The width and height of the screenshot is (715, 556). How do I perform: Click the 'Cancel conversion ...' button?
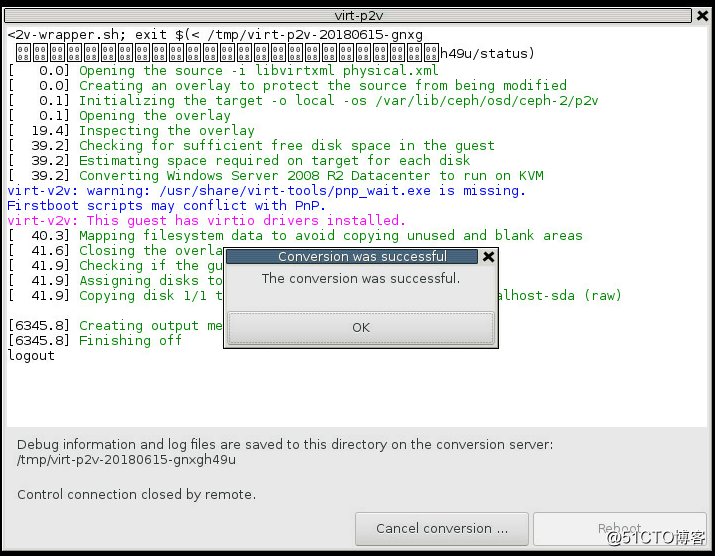coord(441,529)
